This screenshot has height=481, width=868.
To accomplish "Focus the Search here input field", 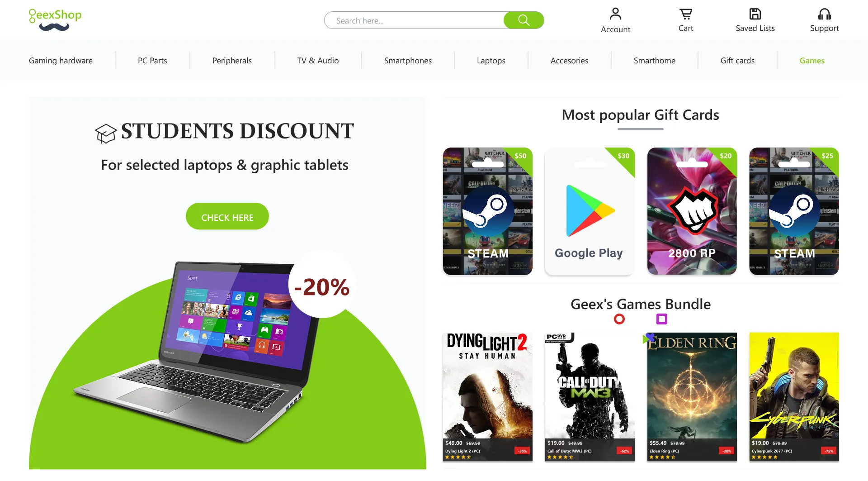I will click(414, 20).
